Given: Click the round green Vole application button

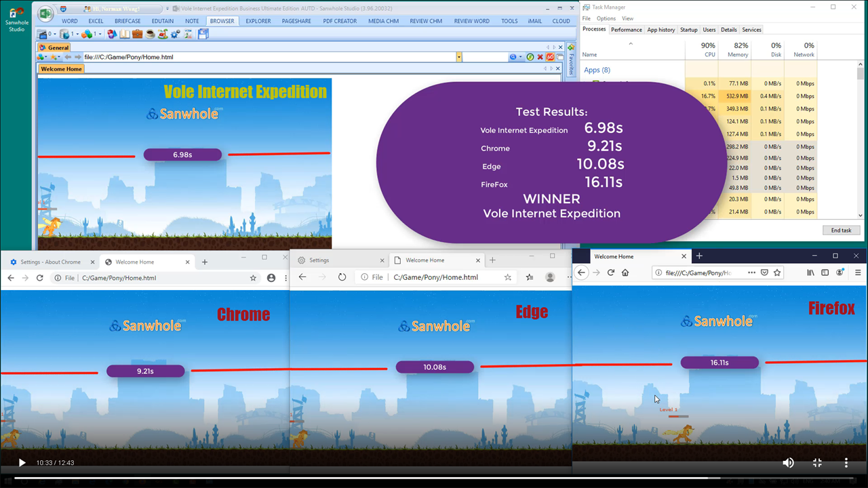Looking at the screenshot, I should pos(45,14).
